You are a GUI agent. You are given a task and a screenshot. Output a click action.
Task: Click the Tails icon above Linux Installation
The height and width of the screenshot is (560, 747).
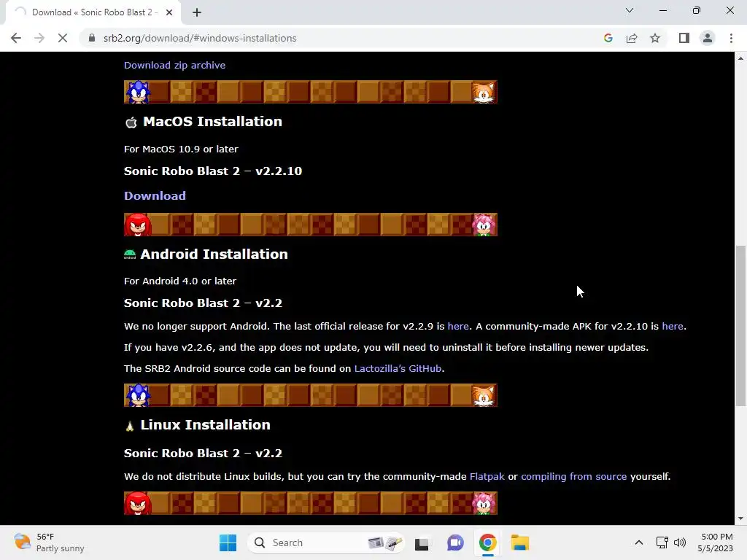484,395
